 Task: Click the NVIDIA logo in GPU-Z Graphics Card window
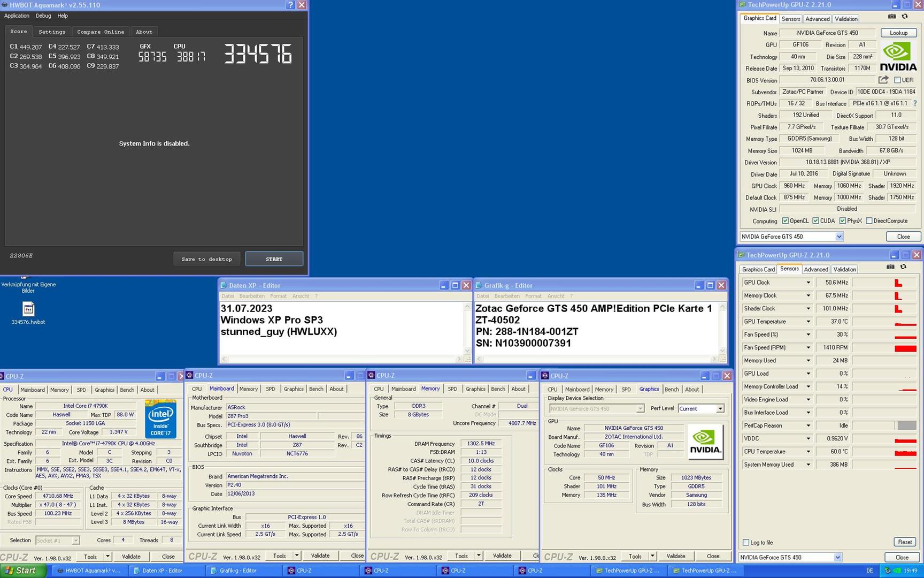pos(898,57)
